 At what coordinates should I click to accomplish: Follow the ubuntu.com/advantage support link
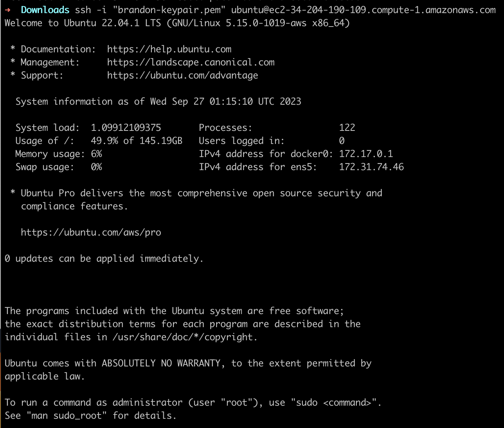182,75
